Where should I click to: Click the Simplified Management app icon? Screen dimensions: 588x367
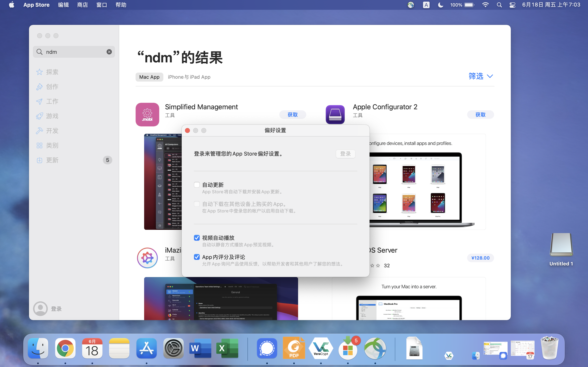tap(147, 114)
